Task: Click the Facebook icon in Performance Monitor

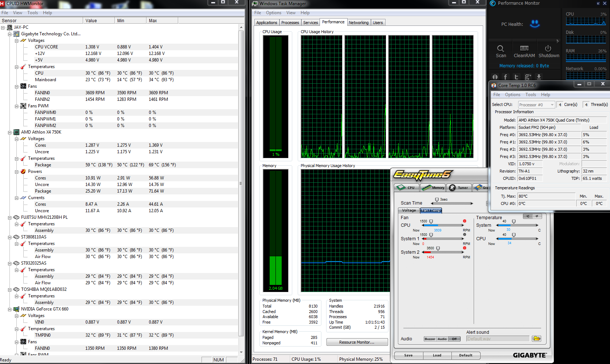Action: (x=505, y=77)
